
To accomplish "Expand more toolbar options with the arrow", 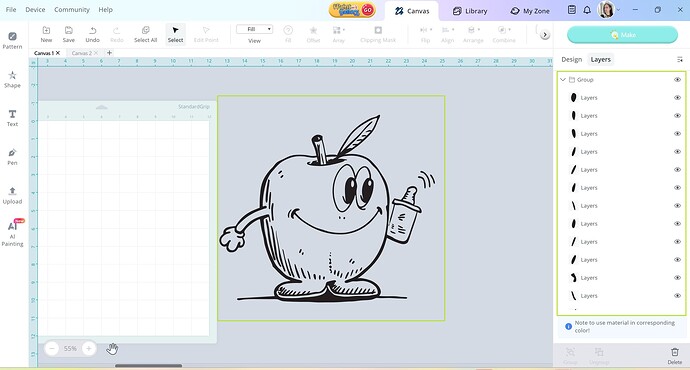I will point(545,35).
